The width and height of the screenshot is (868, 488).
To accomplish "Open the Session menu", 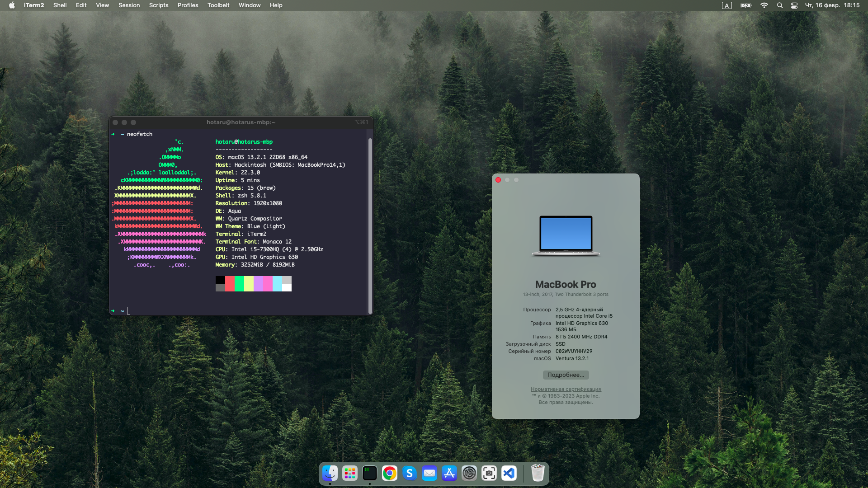I will 129,5.
